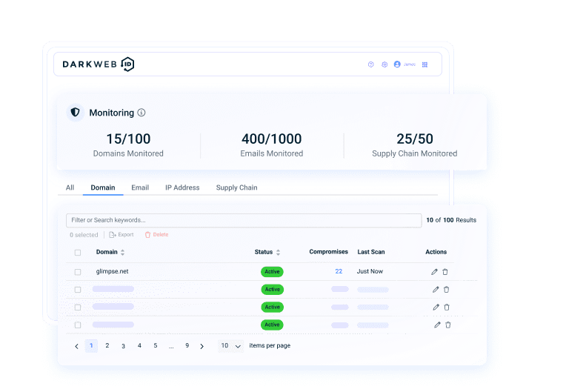Open the 22 compromises link
Viewport: 586px width, 392px height.
click(x=339, y=271)
